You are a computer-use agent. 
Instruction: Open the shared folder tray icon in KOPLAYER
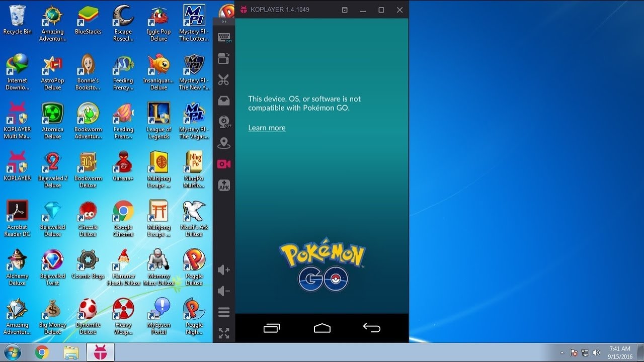pos(224,101)
